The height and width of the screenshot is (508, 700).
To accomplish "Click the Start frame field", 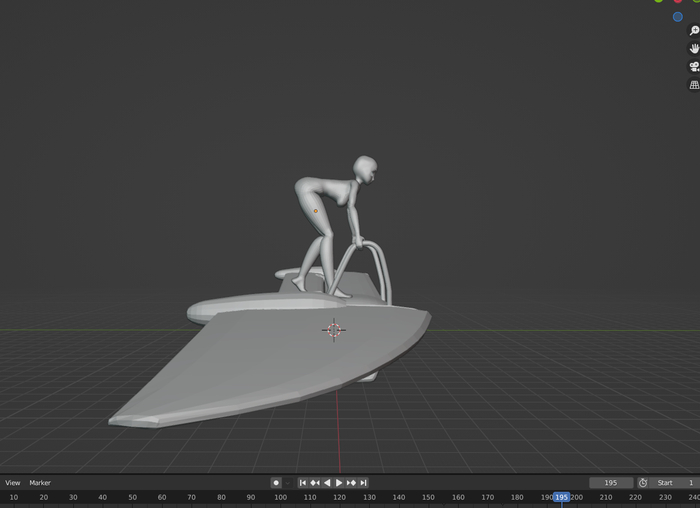I will tap(674, 483).
